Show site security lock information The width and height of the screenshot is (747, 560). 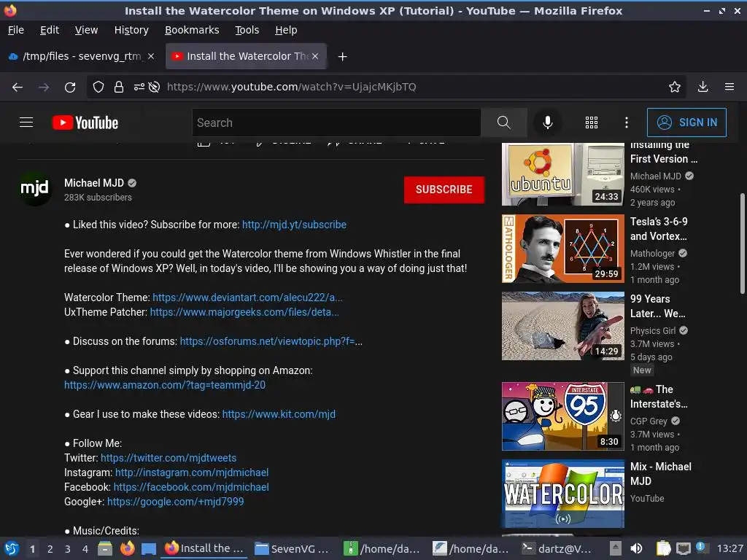point(119,87)
